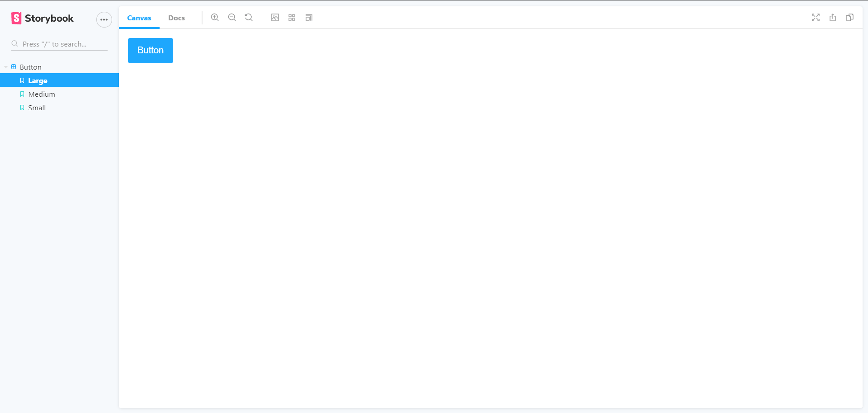Go full screen with expand icon

click(x=816, y=18)
